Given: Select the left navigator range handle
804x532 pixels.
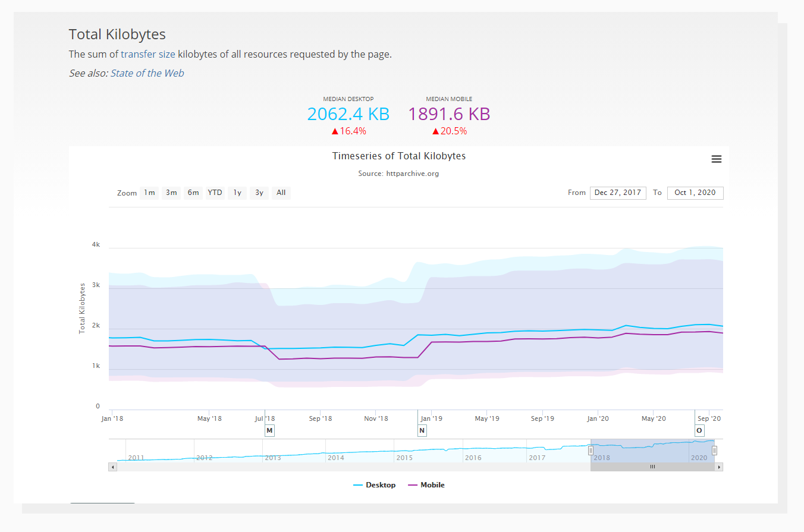Looking at the screenshot, I should tap(591, 450).
